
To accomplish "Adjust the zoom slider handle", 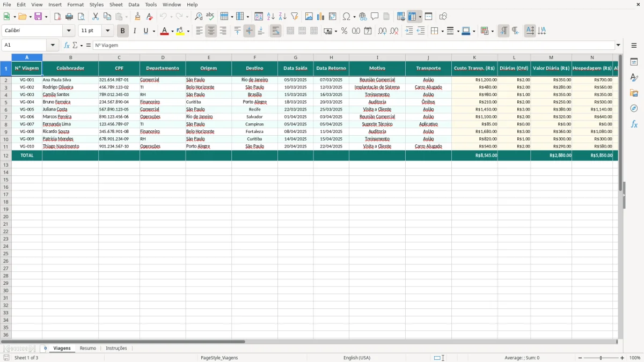I will pyautogui.click(x=601, y=358).
